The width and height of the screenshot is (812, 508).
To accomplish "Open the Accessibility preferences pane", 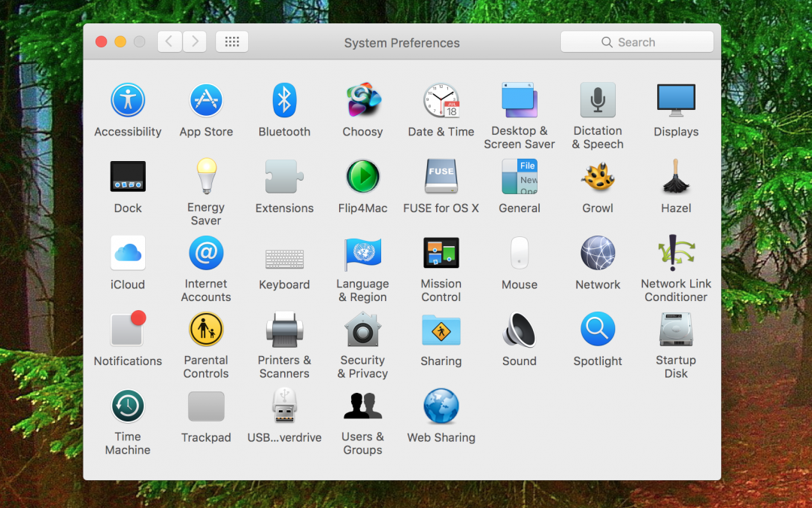I will pos(128,100).
